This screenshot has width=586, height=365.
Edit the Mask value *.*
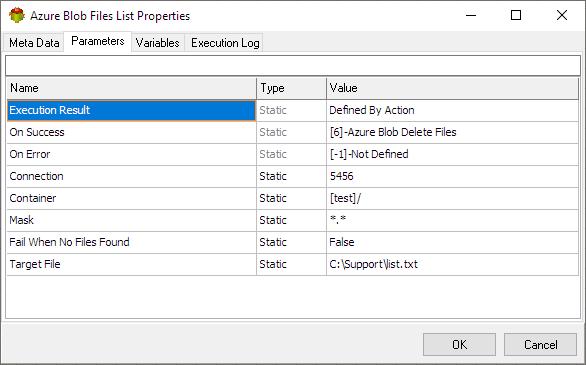point(453,220)
